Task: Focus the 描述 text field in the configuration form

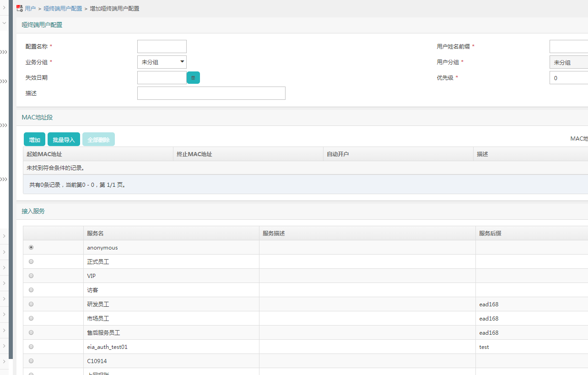Action: click(211, 93)
